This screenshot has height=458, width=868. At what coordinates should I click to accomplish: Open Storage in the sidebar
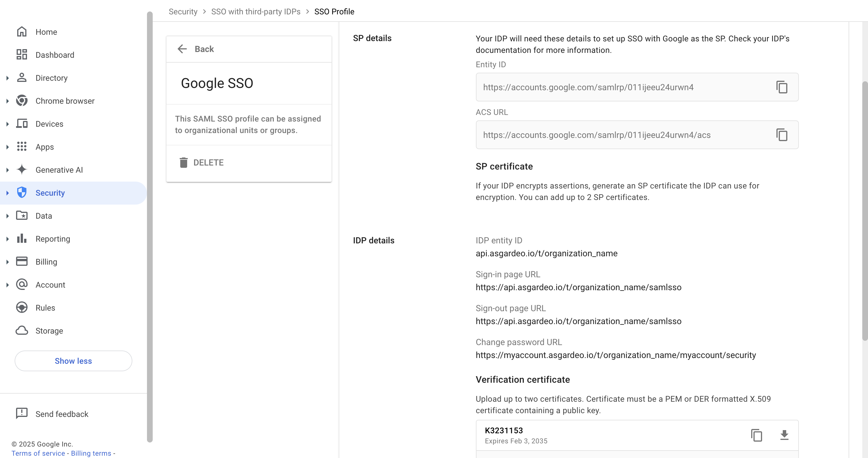tap(73, 330)
